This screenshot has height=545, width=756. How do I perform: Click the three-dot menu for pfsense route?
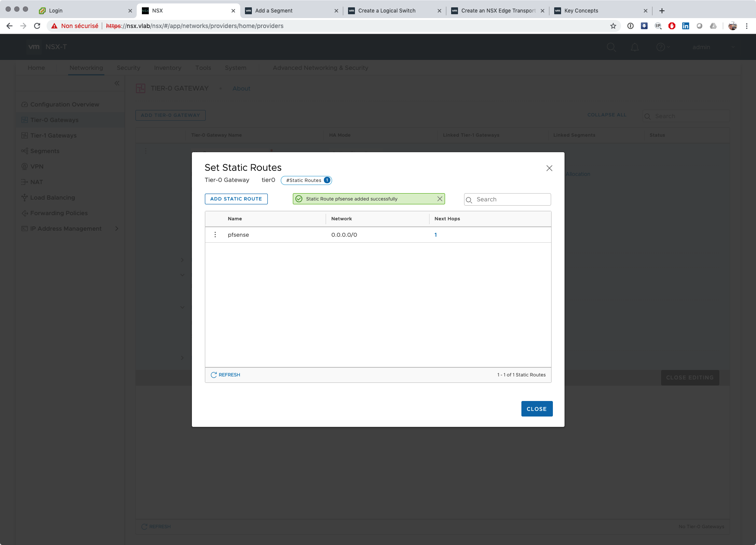215,235
